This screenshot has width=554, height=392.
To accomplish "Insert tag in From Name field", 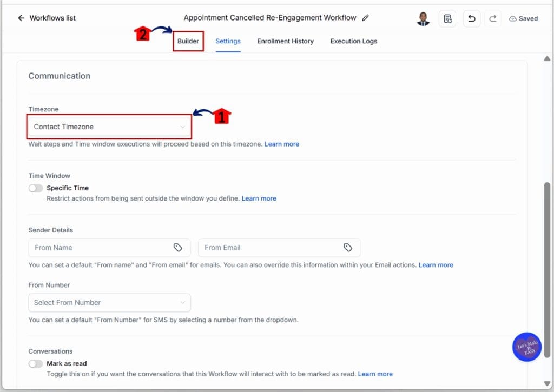I will pos(177,248).
